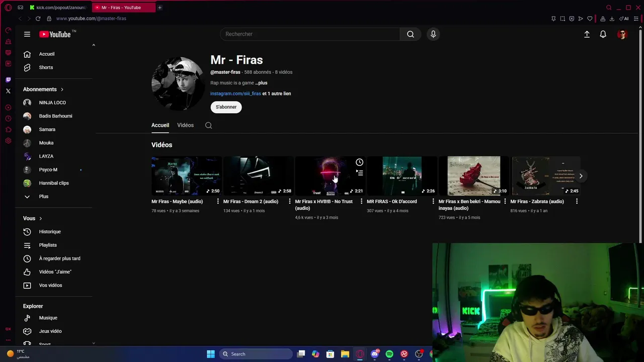Viewport: 644px width, 362px height.
Task: Expand the Vous section chevron
Action: pos(40,219)
